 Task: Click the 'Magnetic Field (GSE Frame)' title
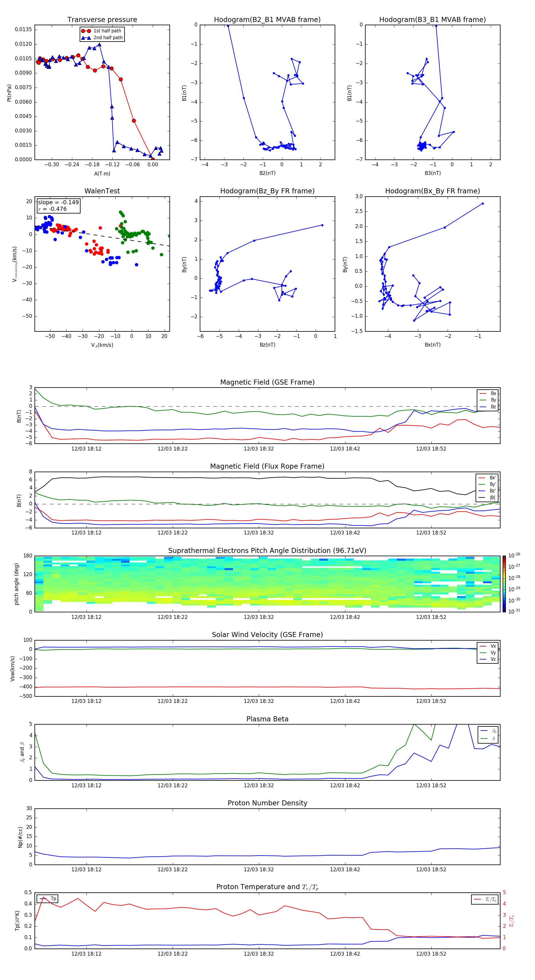[267, 382]
